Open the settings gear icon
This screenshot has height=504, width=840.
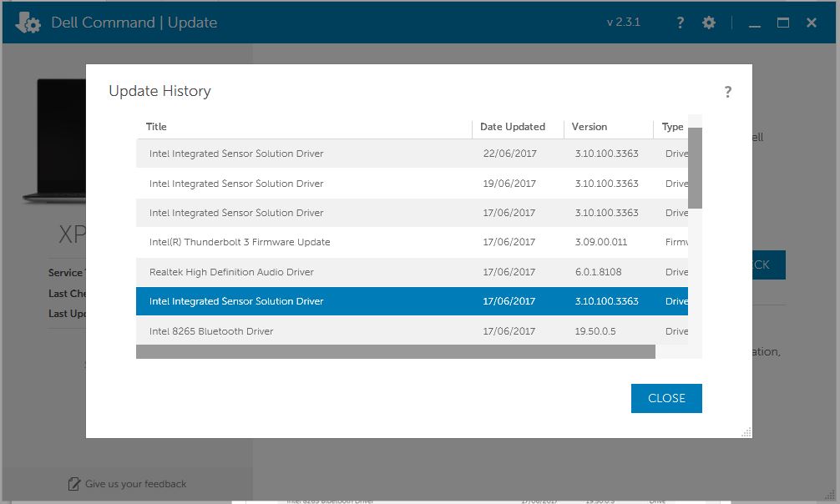tap(708, 23)
